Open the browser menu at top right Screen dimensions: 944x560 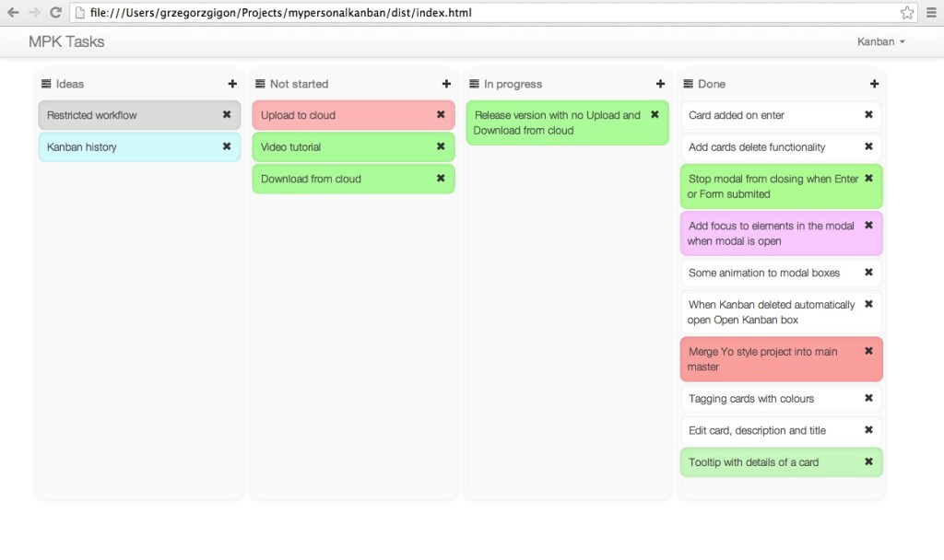(x=933, y=13)
